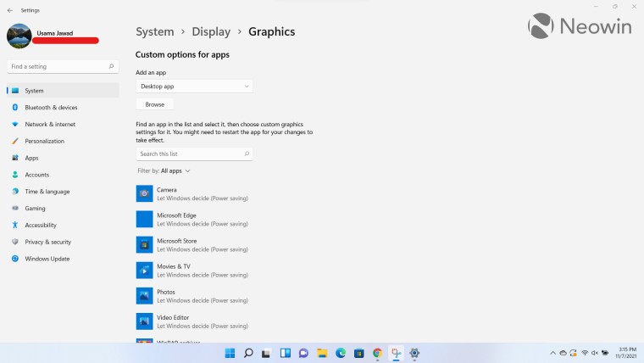Select the Microsoft Store app icon
Viewport: 644px width, 363px height.
pyautogui.click(x=145, y=244)
